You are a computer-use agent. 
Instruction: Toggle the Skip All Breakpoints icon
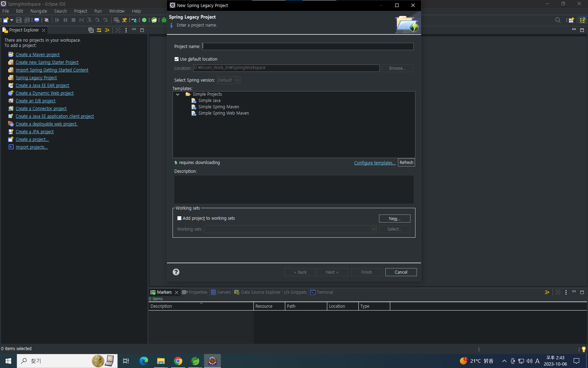(47, 20)
